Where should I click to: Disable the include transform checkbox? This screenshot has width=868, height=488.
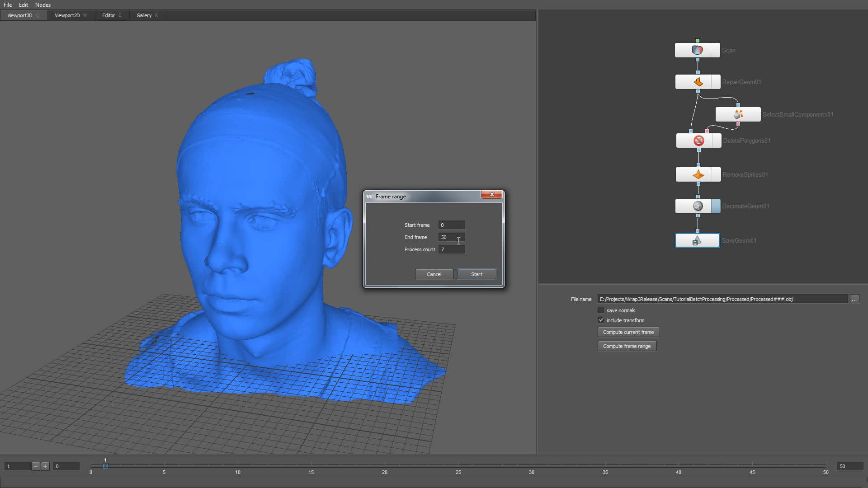(601, 320)
